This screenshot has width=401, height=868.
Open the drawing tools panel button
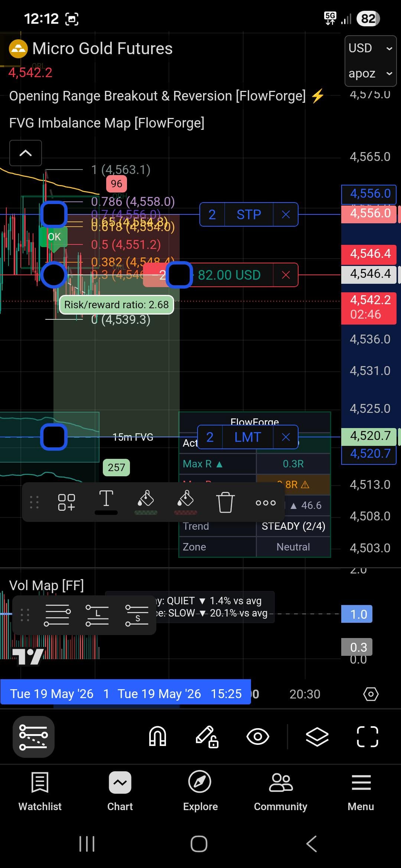pyautogui.click(x=33, y=737)
